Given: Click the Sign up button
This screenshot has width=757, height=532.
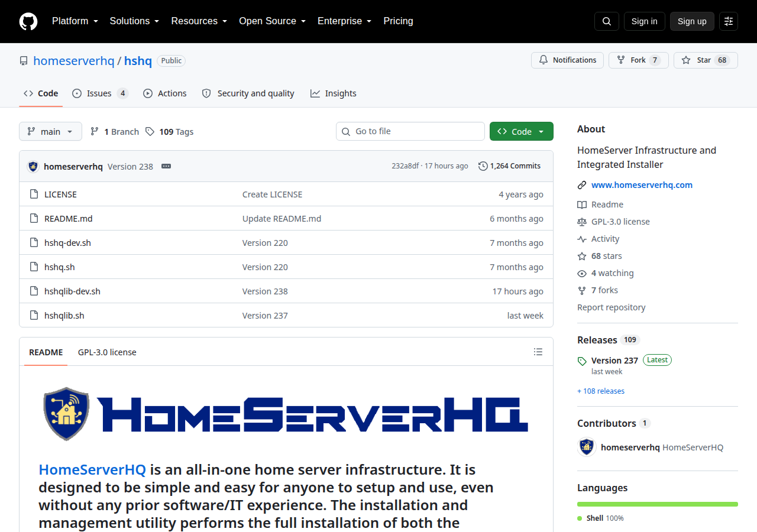Looking at the screenshot, I should (x=692, y=21).
